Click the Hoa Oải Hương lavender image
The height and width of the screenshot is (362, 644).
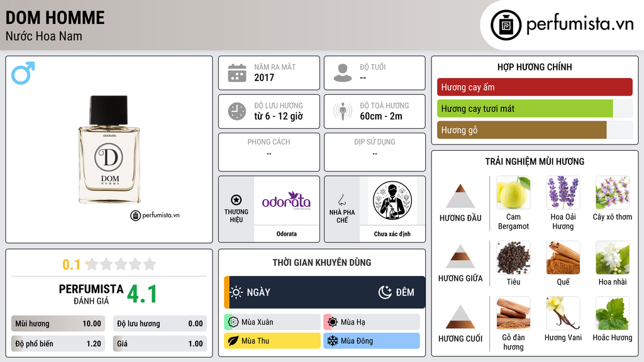point(563,192)
